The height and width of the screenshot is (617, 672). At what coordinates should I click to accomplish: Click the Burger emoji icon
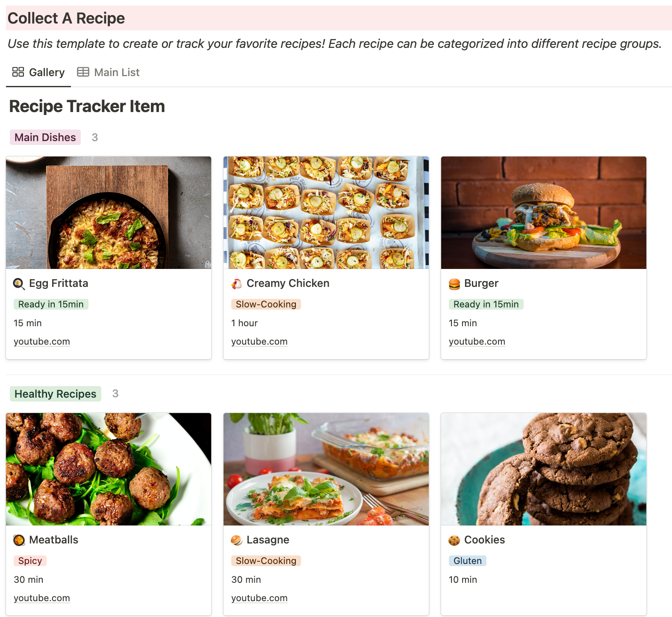click(x=454, y=283)
